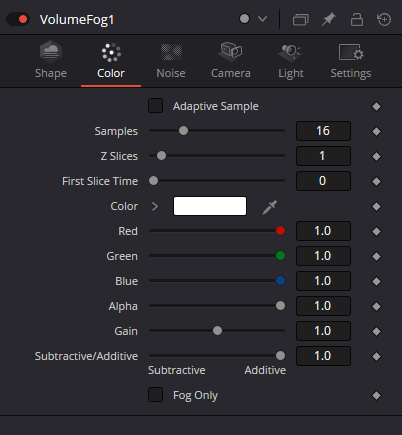Reset the node with the reset icon
Image resolution: width=402 pixels, height=435 pixels.
tap(384, 19)
